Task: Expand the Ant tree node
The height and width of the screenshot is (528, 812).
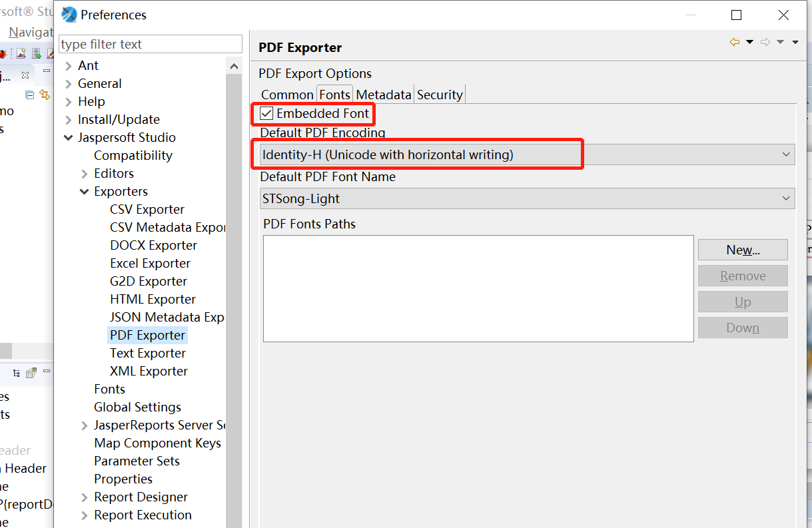Action: point(69,66)
